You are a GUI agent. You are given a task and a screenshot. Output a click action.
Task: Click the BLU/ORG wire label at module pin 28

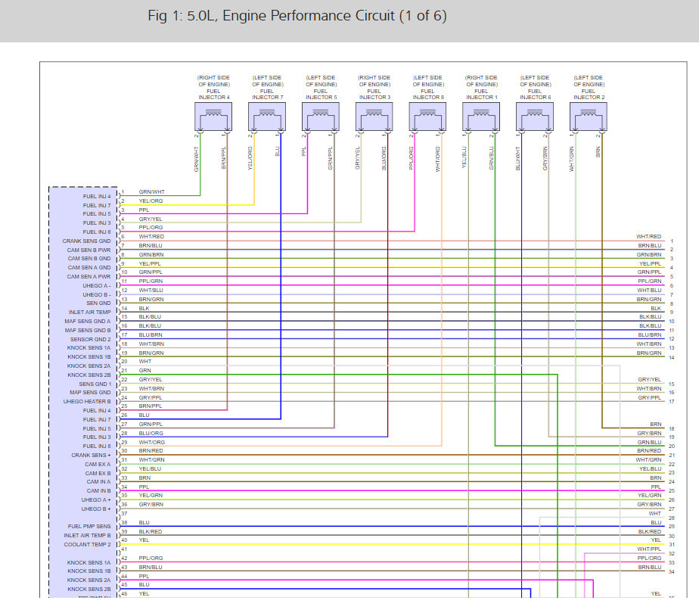(x=151, y=433)
